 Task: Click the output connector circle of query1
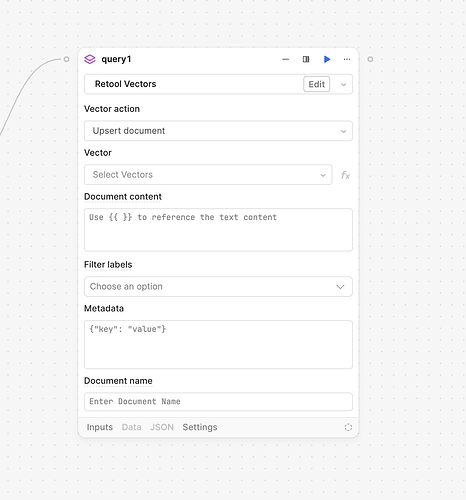370,59
